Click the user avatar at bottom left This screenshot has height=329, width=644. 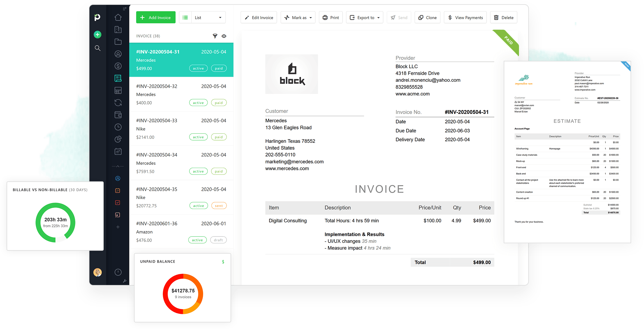pos(97,272)
